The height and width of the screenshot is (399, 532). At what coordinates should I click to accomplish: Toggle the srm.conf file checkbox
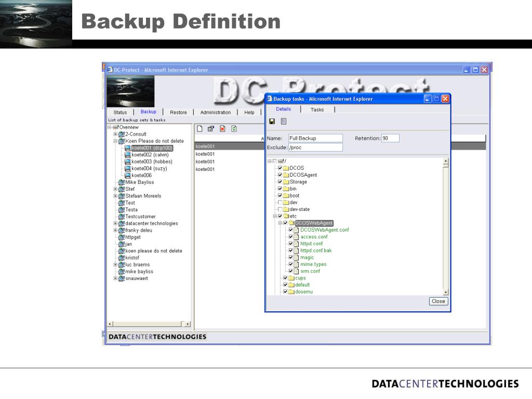[x=291, y=271]
